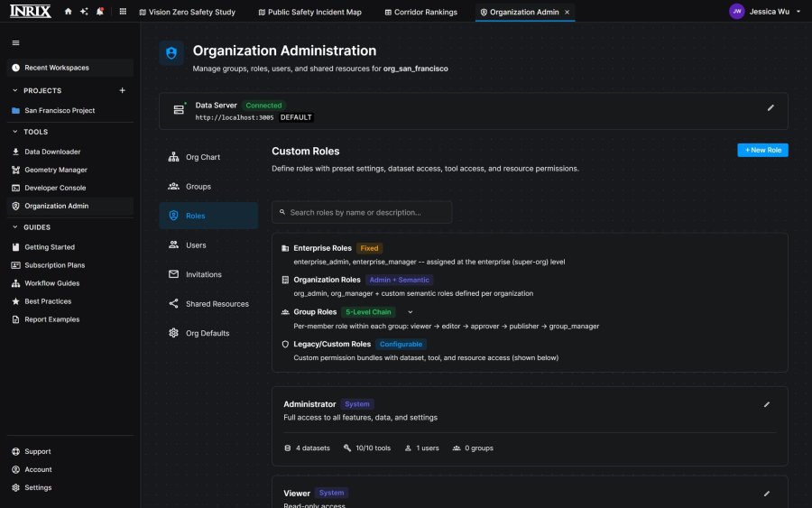Click '0 groups' on Administrator card

(x=473, y=448)
